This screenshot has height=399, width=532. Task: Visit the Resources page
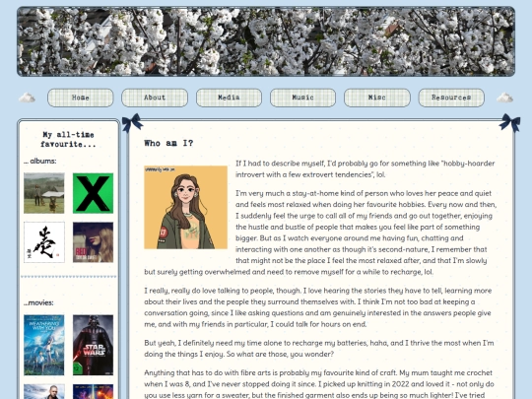click(x=451, y=98)
